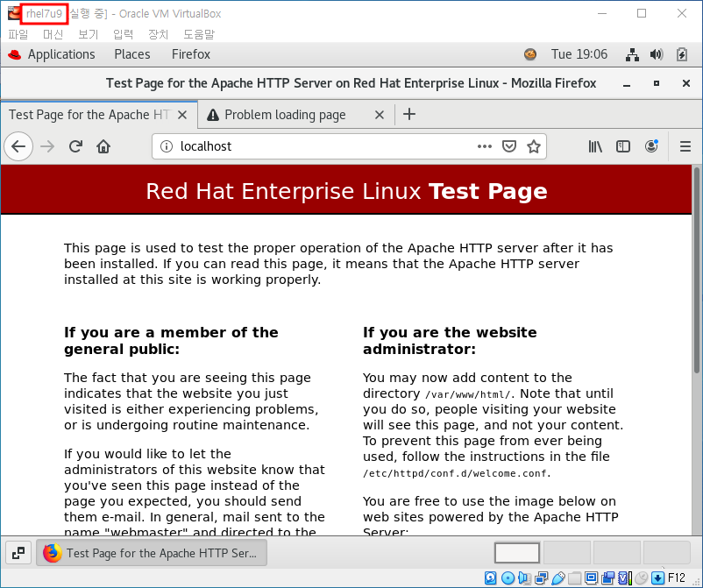Switch to second workspace in switcher
The height and width of the screenshot is (588, 703).
click(567, 553)
